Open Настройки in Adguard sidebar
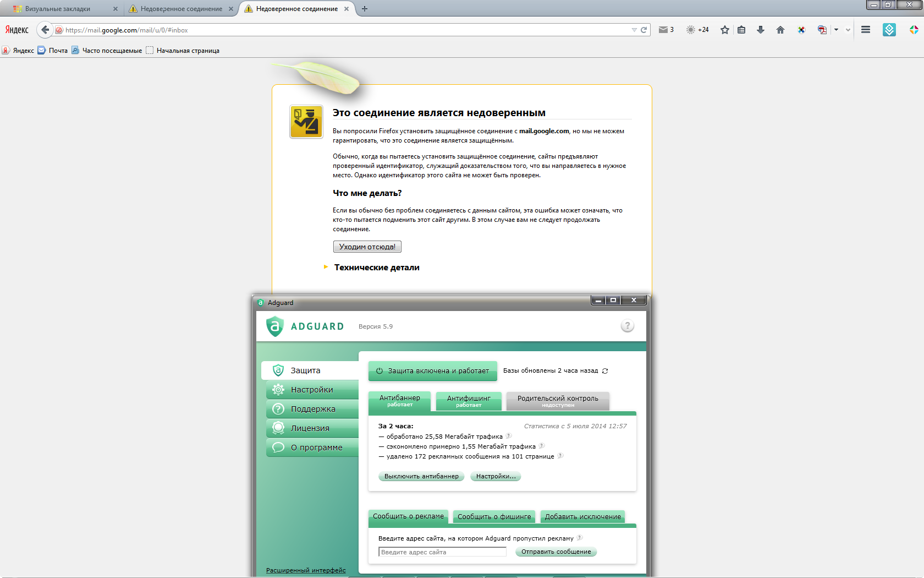Viewport: 924px width, 578px height. [312, 390]
